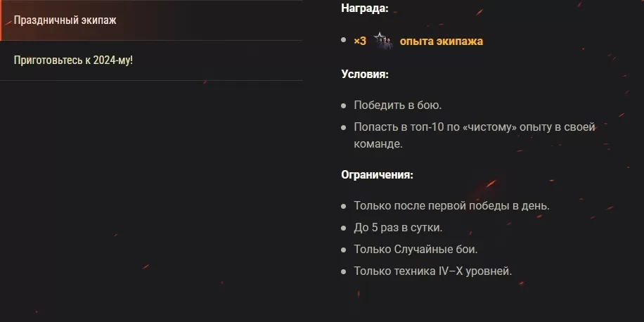Click the bullet before Только техника

point(344,272)
